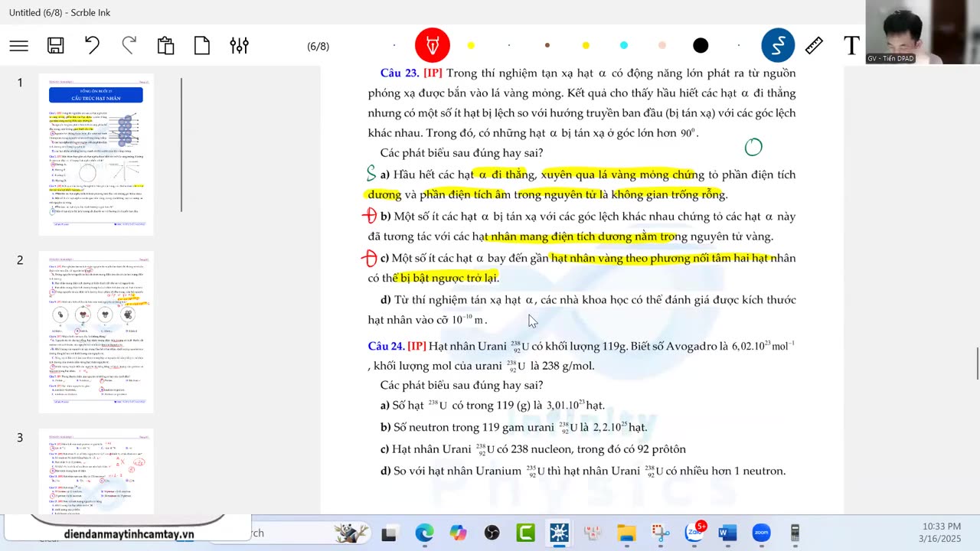Open File Explorer from the taskbar
Viewport: 980px width, 551px height.
pyautogui.click(x=626, y=533)
